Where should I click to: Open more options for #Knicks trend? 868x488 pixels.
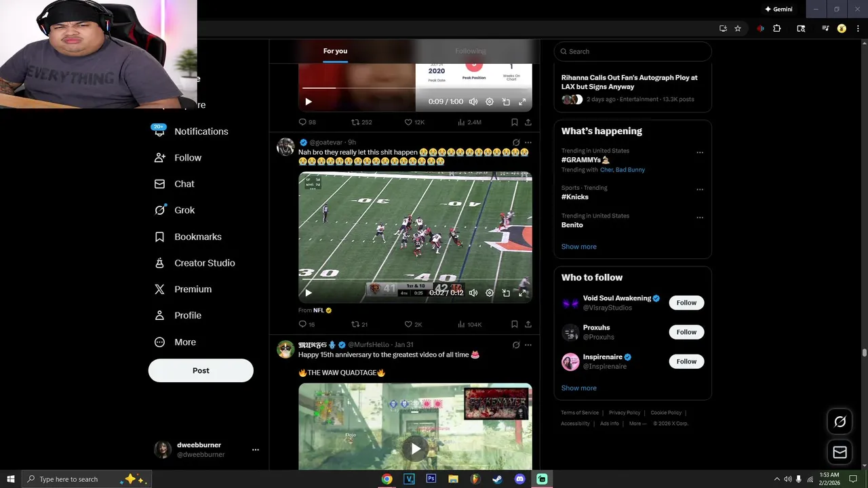pyautogui.click(x=700, y=190)
